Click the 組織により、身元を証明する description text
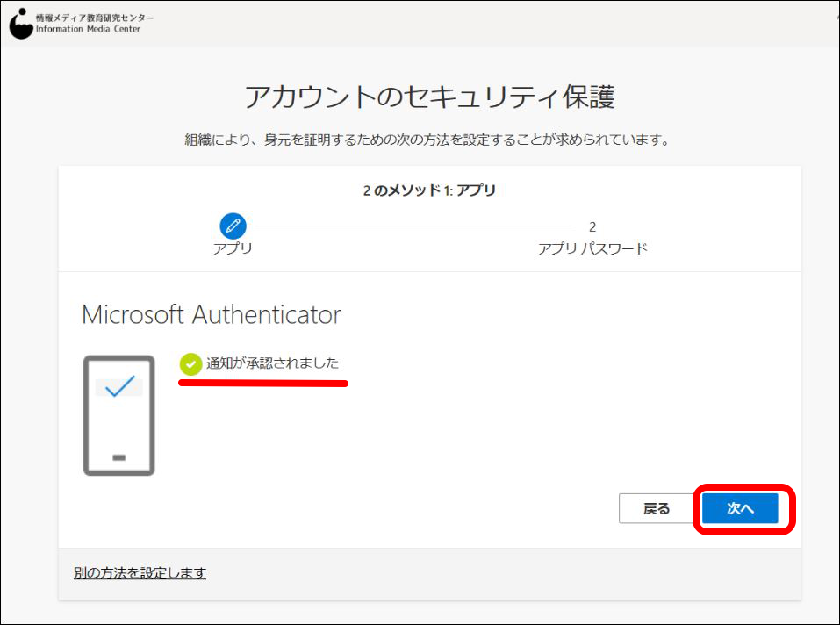The image size is (840, 625). pos(427,140)
